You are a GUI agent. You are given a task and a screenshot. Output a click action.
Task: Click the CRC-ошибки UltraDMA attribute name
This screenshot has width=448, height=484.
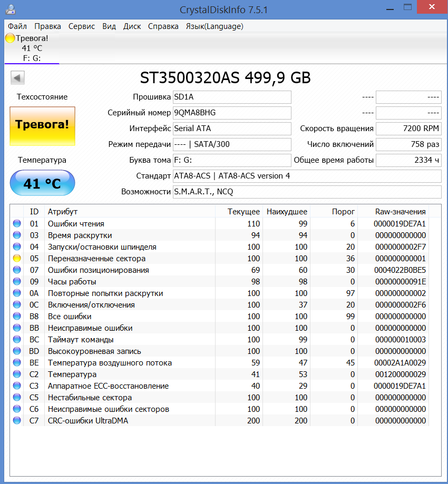click(x=87, y=420)
